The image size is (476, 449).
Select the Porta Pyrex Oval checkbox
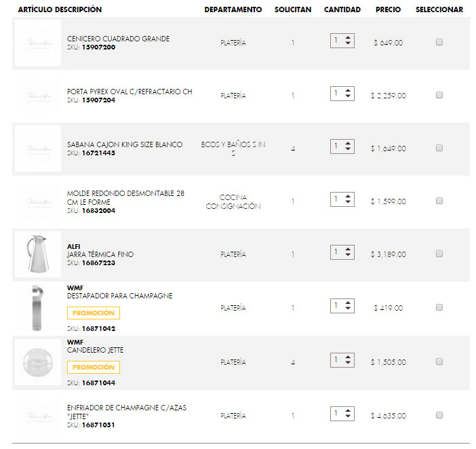pos(439,95)
